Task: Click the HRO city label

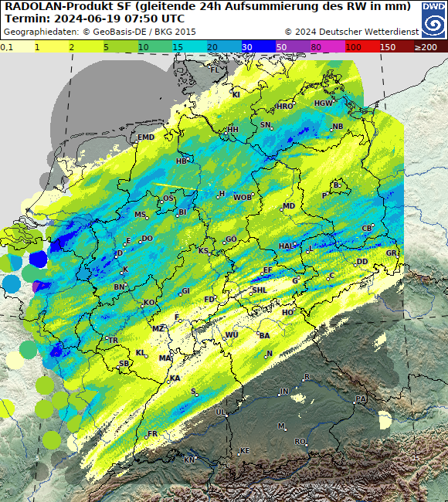Action: (x=285, y=106)
